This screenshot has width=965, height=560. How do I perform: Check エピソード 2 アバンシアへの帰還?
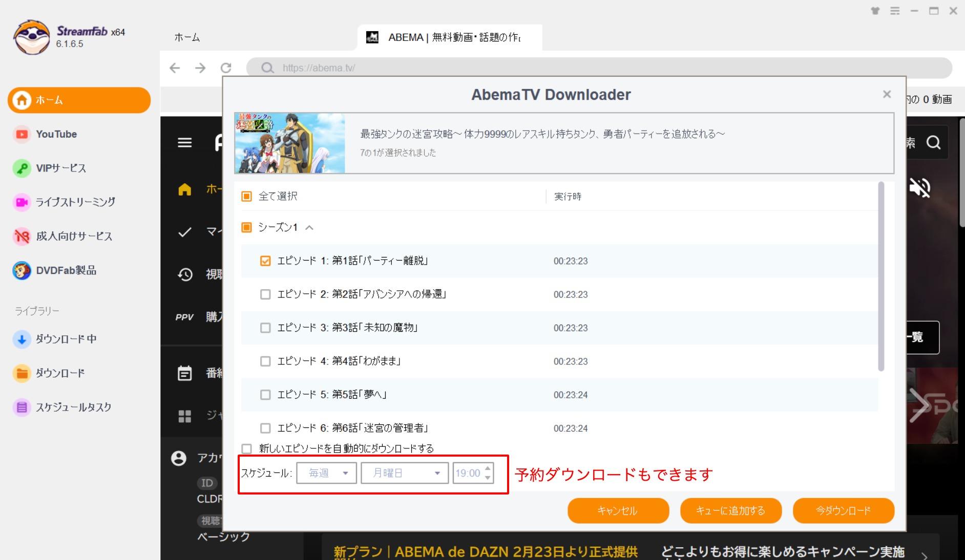(265, 294)
